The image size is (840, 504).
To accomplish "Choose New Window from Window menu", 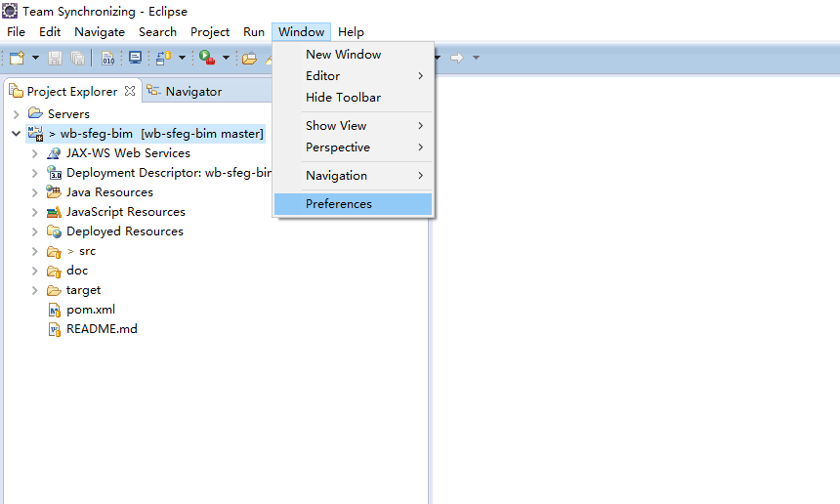I will click(353, 54).
